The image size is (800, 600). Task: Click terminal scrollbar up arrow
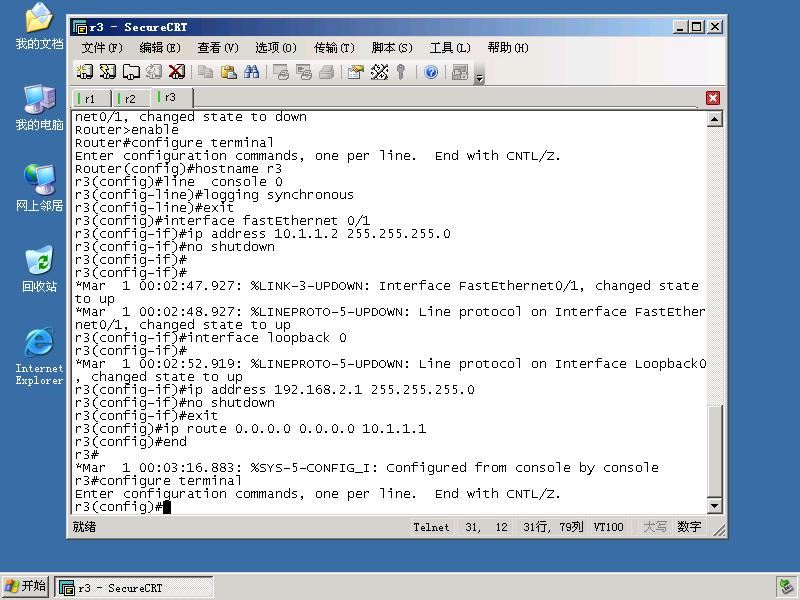[x=714, y=119]
